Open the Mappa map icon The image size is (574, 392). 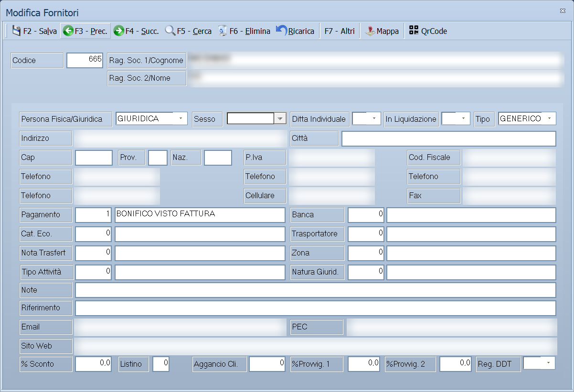click(x=370, y=31)
